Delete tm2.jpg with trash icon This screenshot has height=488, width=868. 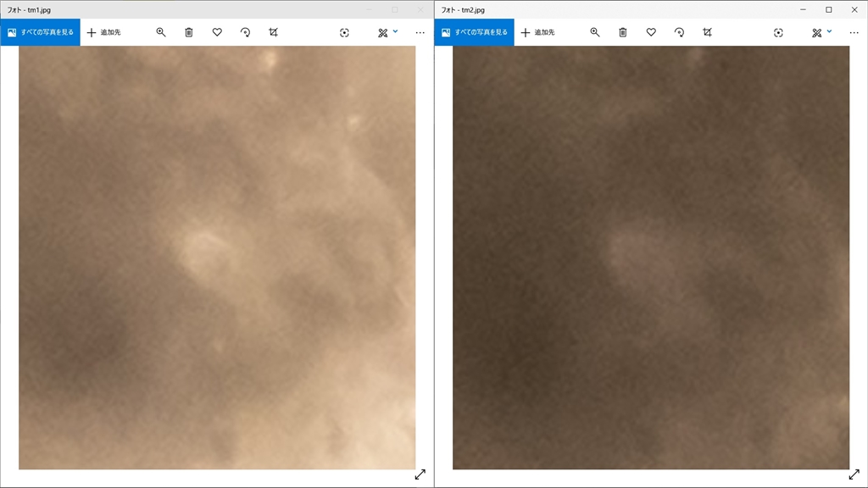pos(623,32)
